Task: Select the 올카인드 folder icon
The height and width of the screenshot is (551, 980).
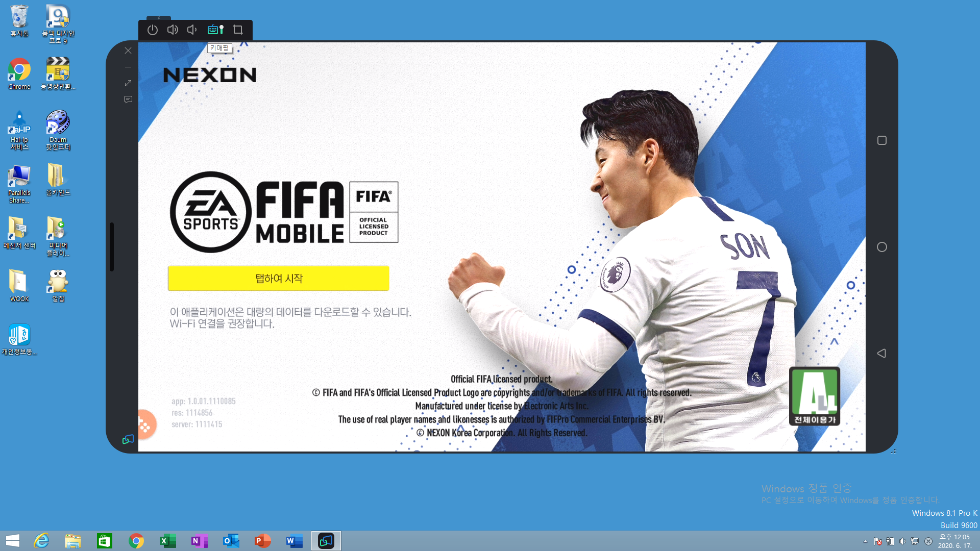Action: [x=58, y=180]
